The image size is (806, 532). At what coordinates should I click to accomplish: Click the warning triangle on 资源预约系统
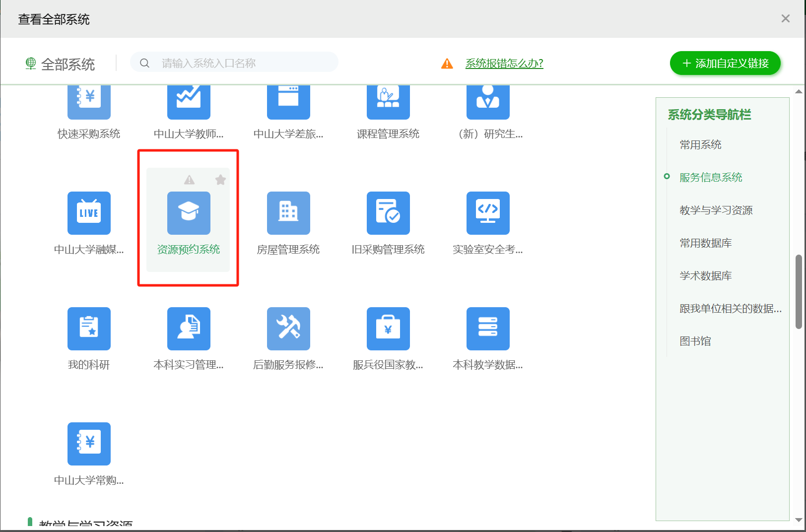pos(189,180)
